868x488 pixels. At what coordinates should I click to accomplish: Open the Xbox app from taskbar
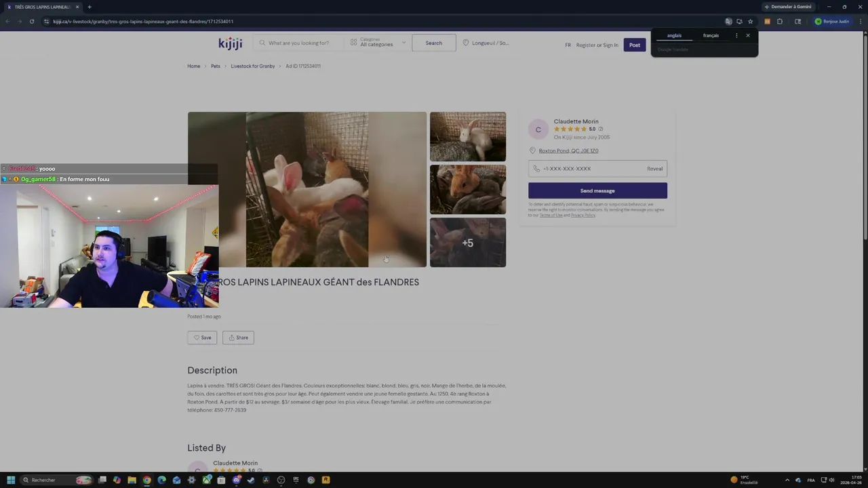(x=206, y=480)
